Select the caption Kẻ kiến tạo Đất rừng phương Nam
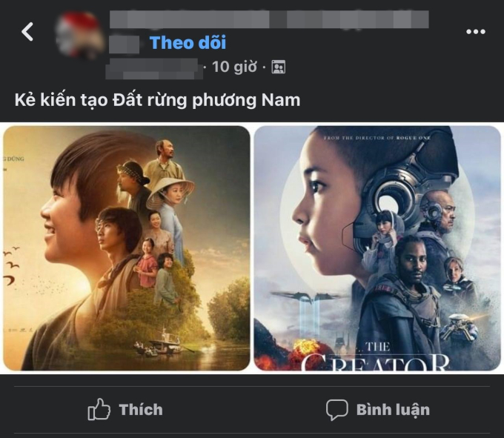 (x=157, y=100)
